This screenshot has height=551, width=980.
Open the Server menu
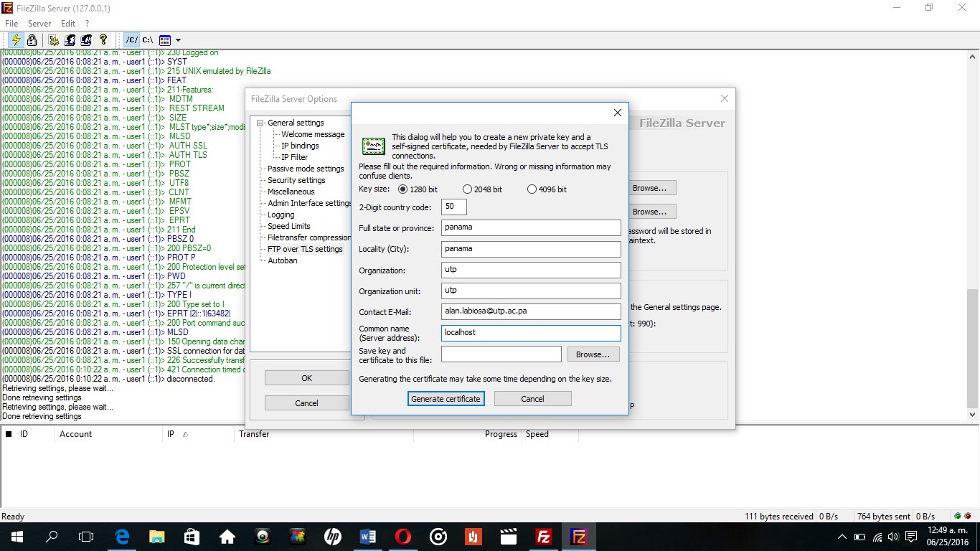point(39,23)
